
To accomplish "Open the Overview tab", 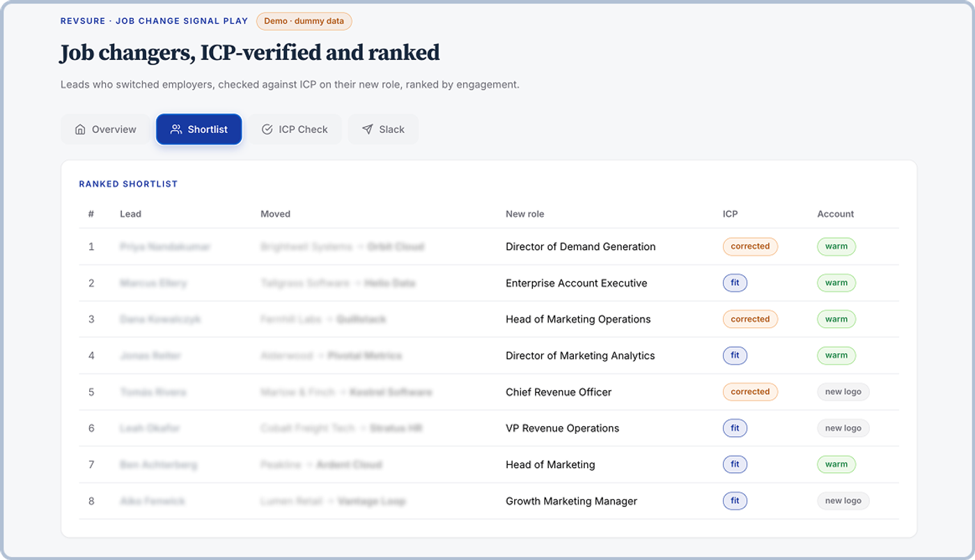I will coord(105,130).
